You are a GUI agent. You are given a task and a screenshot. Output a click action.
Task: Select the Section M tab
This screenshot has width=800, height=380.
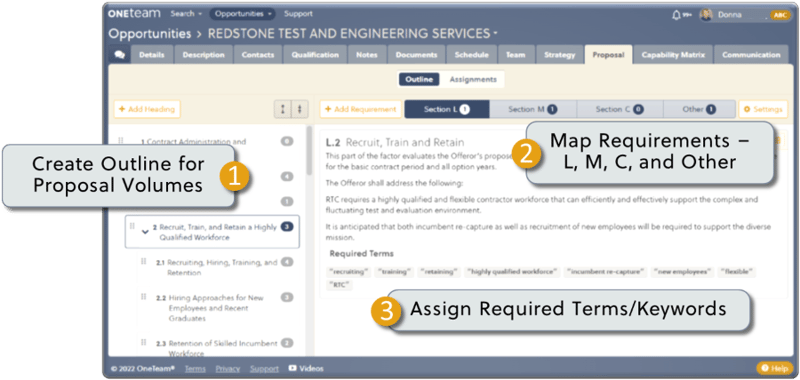pos(533,109)
